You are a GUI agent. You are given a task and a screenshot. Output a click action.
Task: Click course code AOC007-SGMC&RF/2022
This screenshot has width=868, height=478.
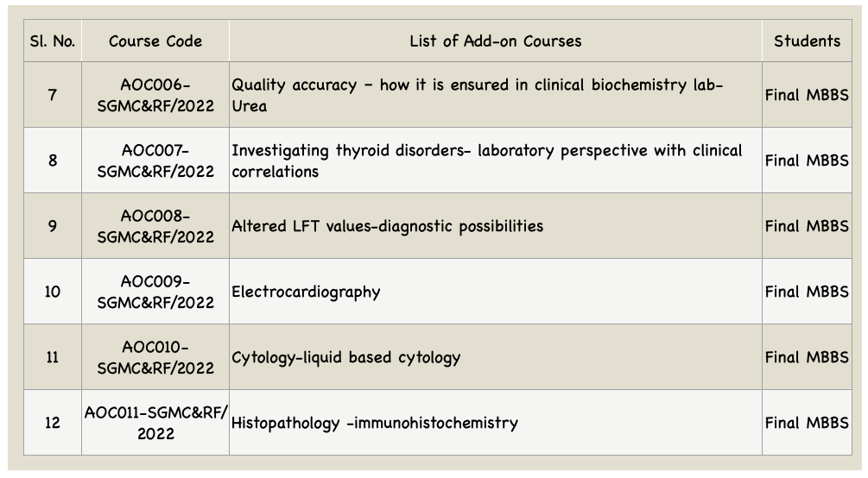(x=155, y=160)
